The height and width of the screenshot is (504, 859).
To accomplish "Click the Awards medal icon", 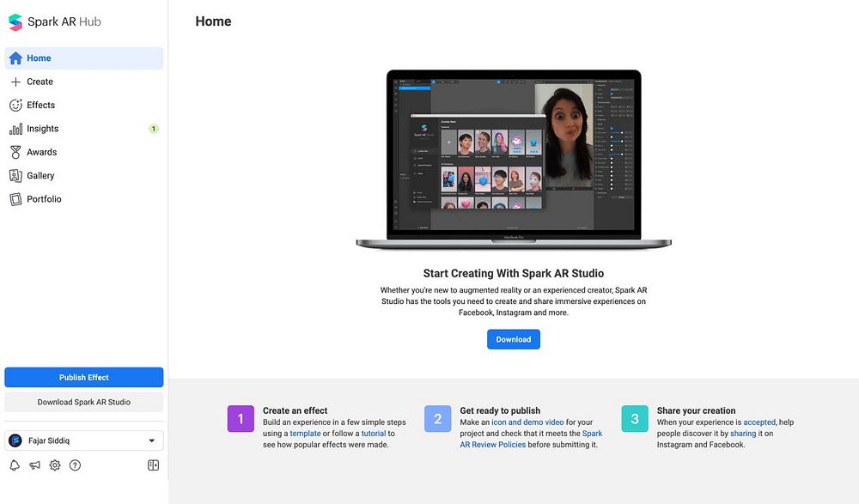I will [x=15, y=152].
